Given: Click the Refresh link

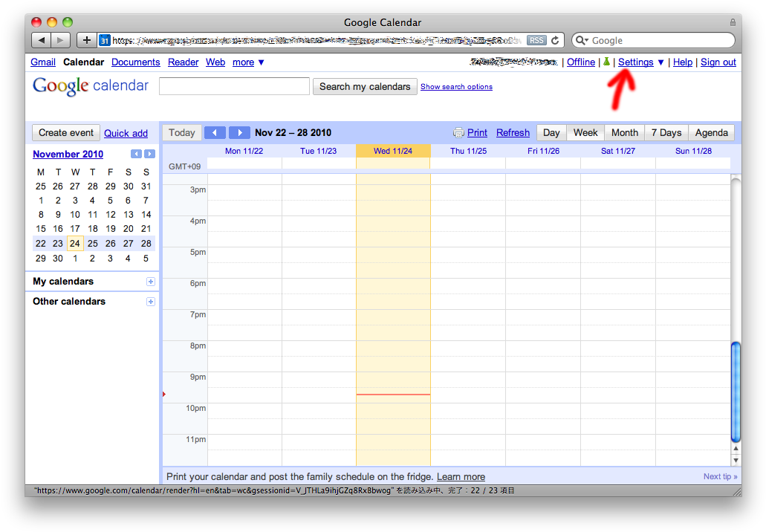Looking at the screenshot, I should pyautogui.click(x=513, y=132).
